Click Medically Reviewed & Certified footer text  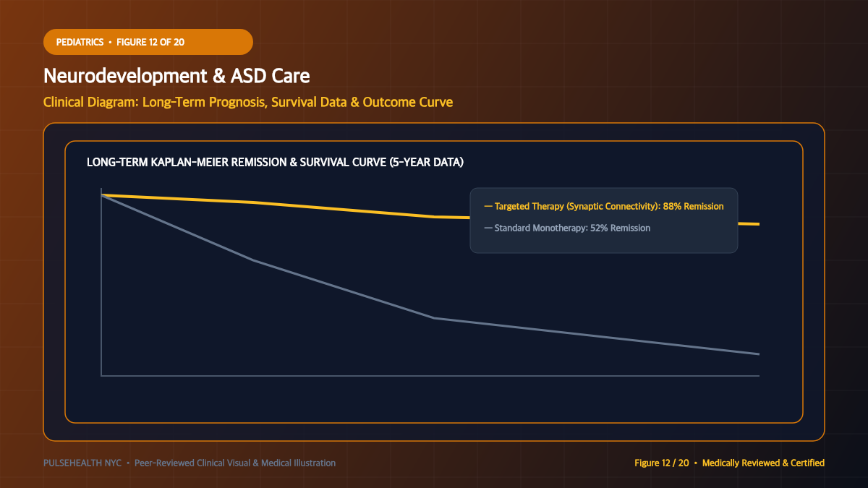(763, 463)
